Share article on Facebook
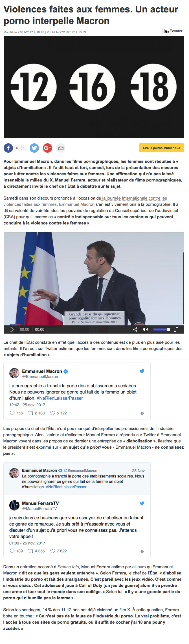 coord(8,148)
